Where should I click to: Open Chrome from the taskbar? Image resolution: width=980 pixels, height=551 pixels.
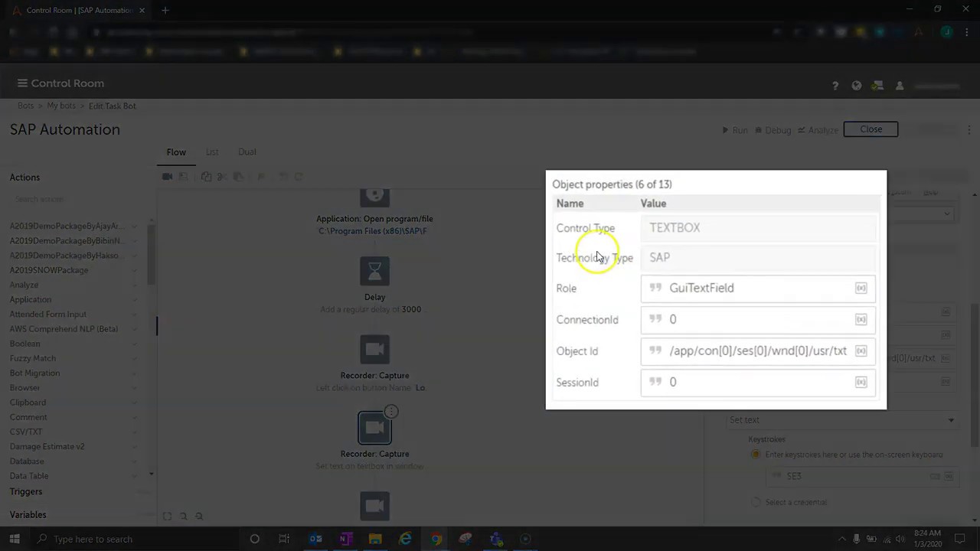pos(436,539)
